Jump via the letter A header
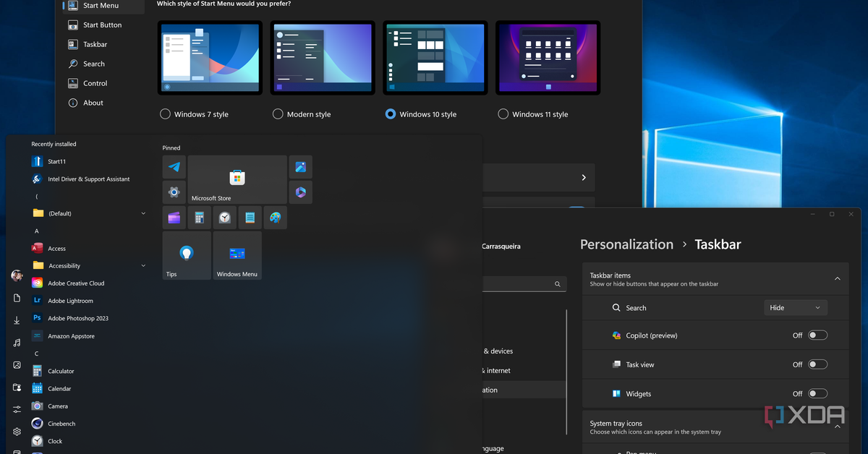The height and width of the screenshot is (454, 868). click(36, 231)
